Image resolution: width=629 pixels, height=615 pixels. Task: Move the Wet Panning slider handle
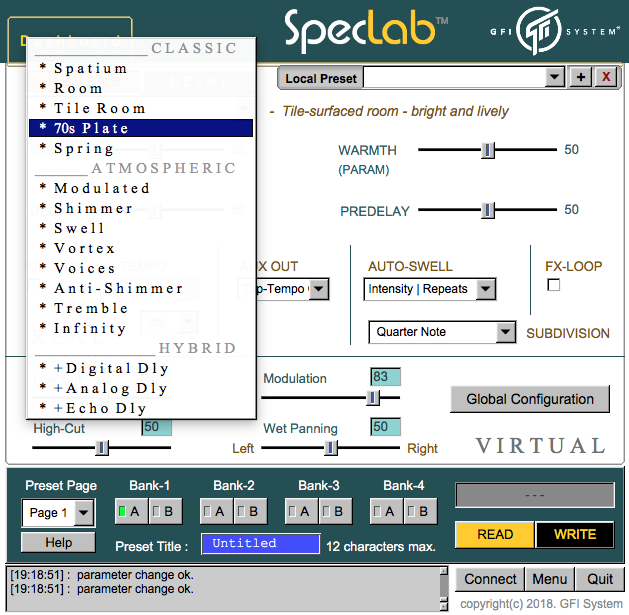[x=331, y=448]
